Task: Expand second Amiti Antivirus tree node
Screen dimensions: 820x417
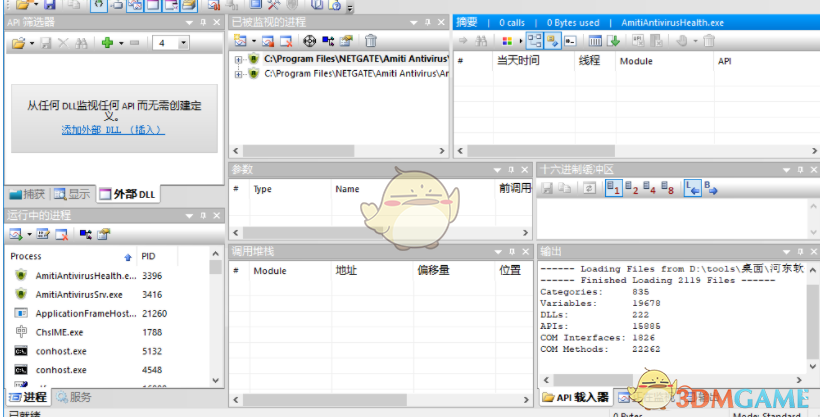Action: (x=238, y=74)
